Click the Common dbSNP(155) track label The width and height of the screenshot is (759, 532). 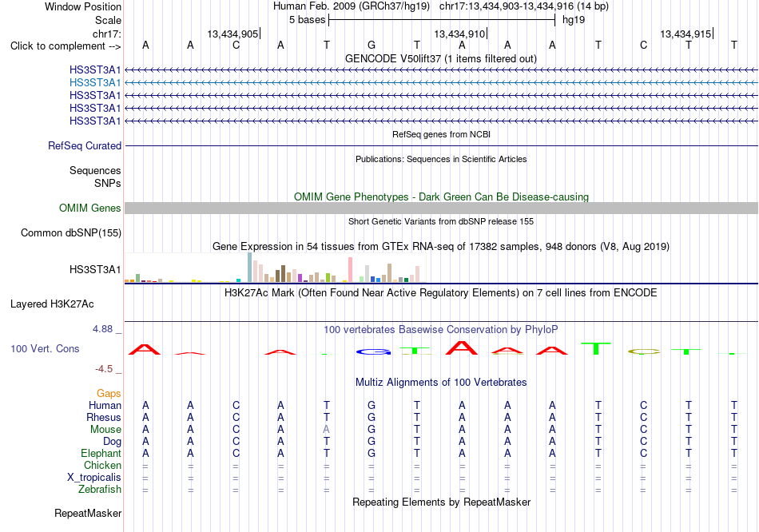point(71,232)
